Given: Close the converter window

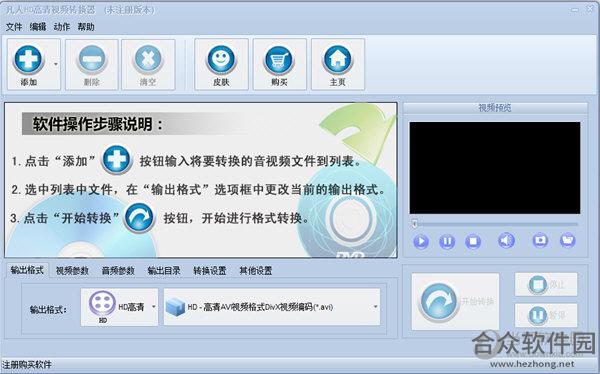Looking at the screenshot, I should (x=591, y=9).
